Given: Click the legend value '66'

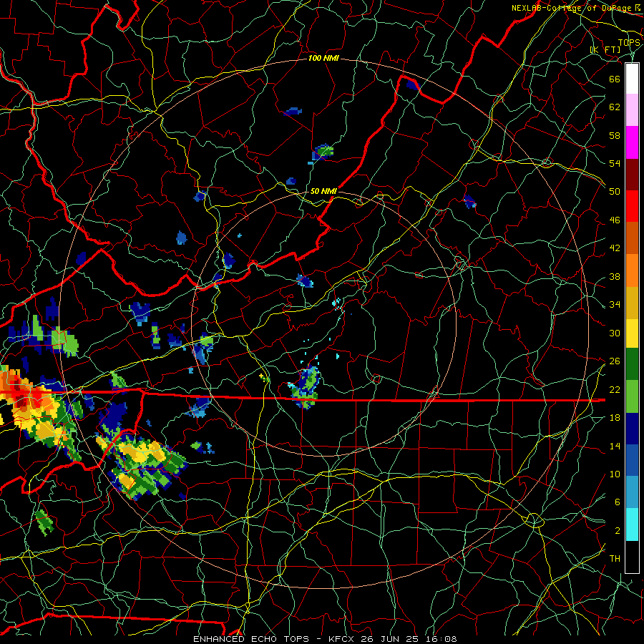Looking at the screenshot, I should tap(615, 79).
